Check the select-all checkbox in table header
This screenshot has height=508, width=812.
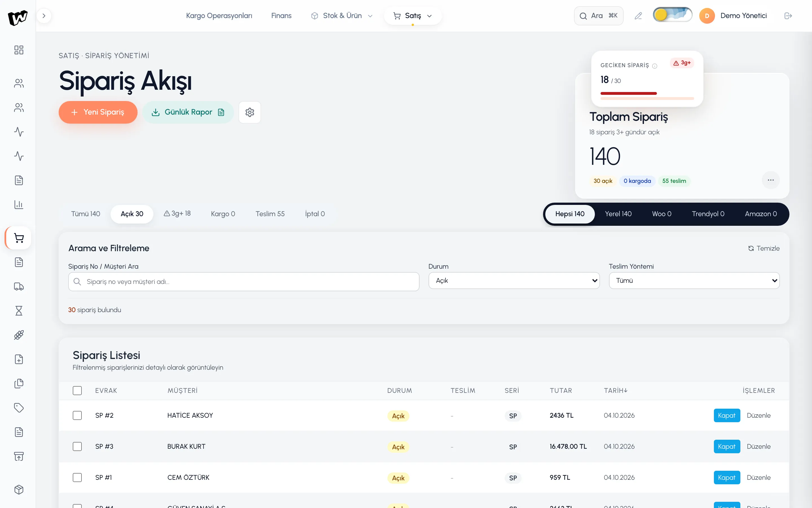point(77,390)
